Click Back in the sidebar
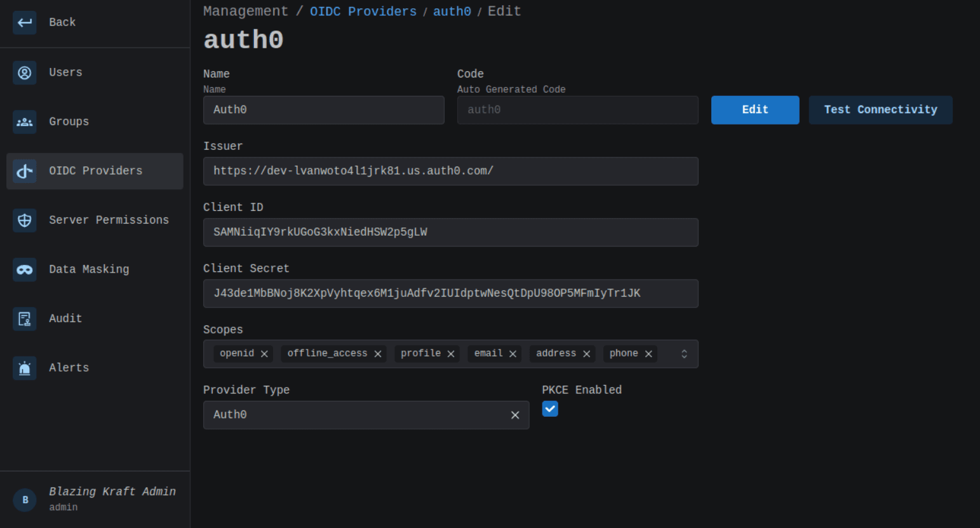 coord(95,23)
